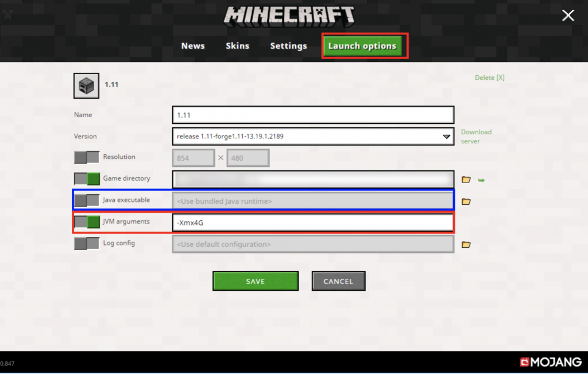The width and height of the screenshot is (588, 374).
Task: Open game directory via green arrow
Action: coord(482,180)
